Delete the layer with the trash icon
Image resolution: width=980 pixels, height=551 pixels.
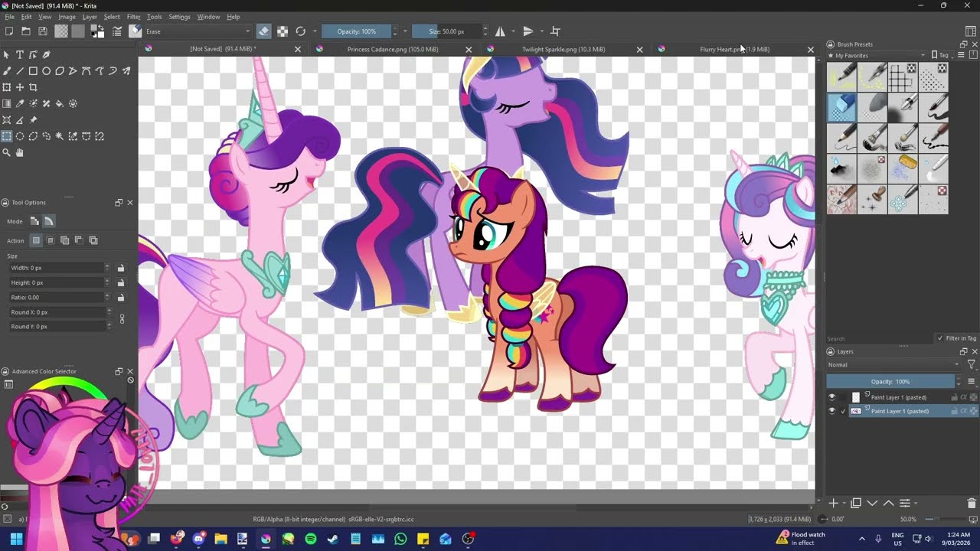972,503
